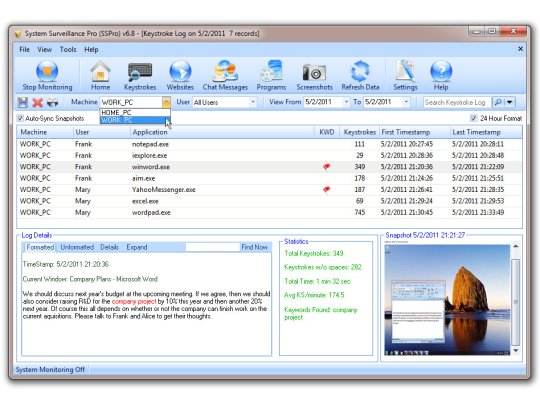Switch to the Formatted tab
The image size is (540, 405).
tap(40, 247)
